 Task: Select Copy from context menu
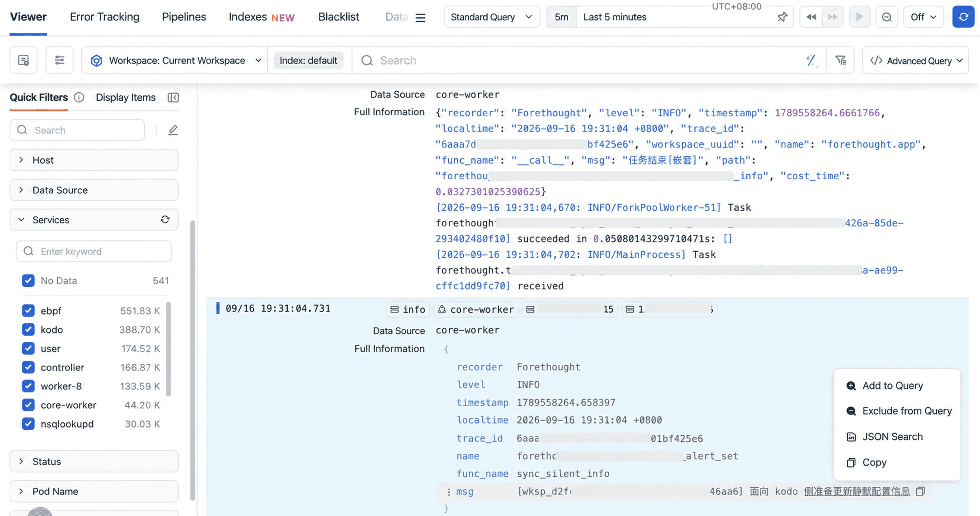coord(897,463)
